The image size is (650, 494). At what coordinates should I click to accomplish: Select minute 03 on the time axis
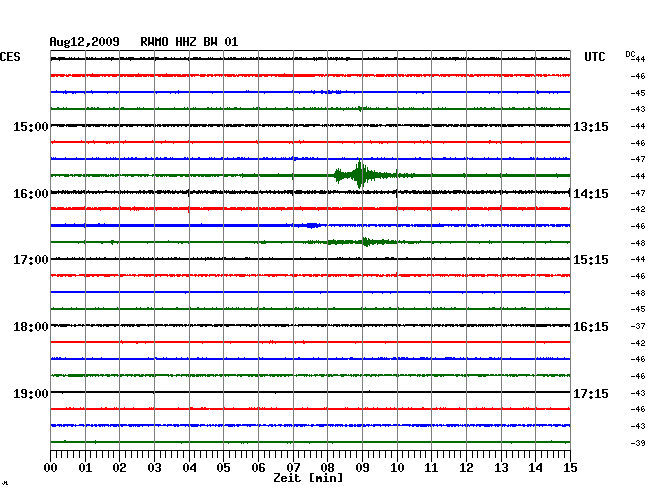[154, 467]
